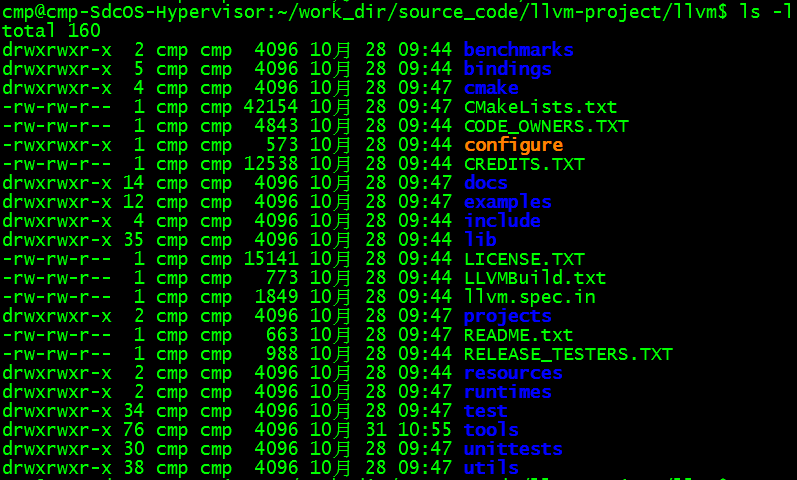The image size is (797, 480).
Task: Click the file size 573
Action: pyautogui.click(x=282, y=145)
